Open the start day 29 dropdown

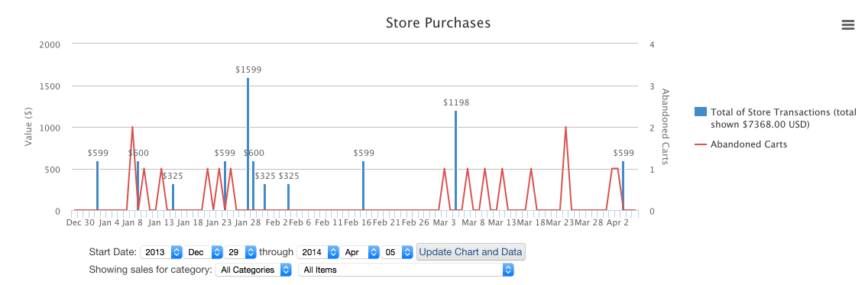[x=240, y=252]
